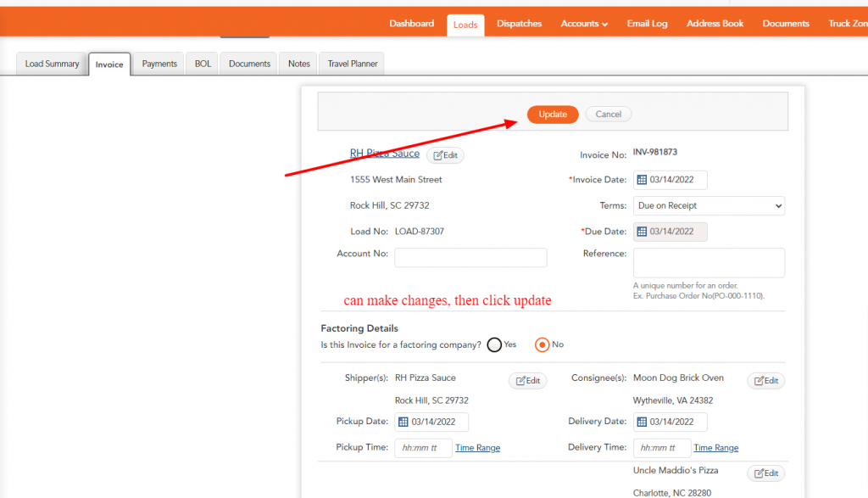This screenshot has height=498, width=868.
Task: Focus the Delivery Date field
Action: tap(670, 422)
